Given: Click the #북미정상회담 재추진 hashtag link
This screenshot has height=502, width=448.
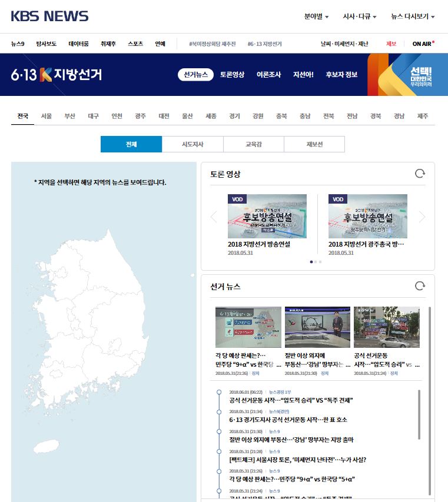Looking at the screenshot, I should coord(213,44).
